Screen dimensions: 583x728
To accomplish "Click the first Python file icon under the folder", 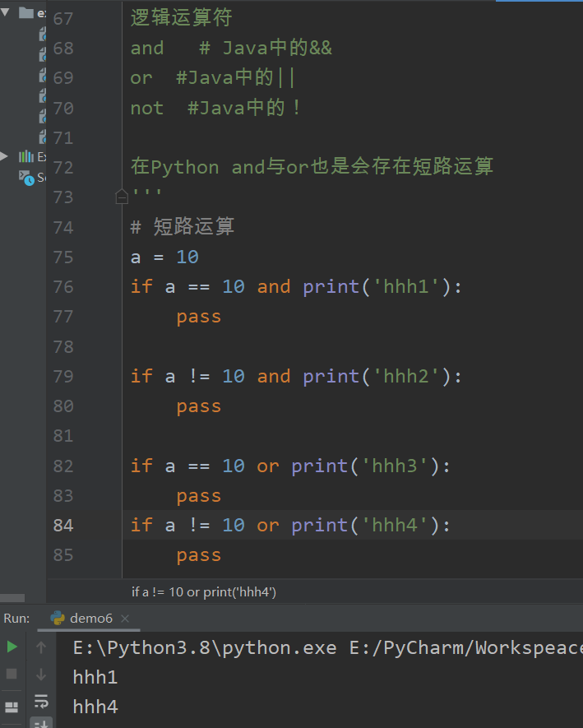I will coord(43,34).
